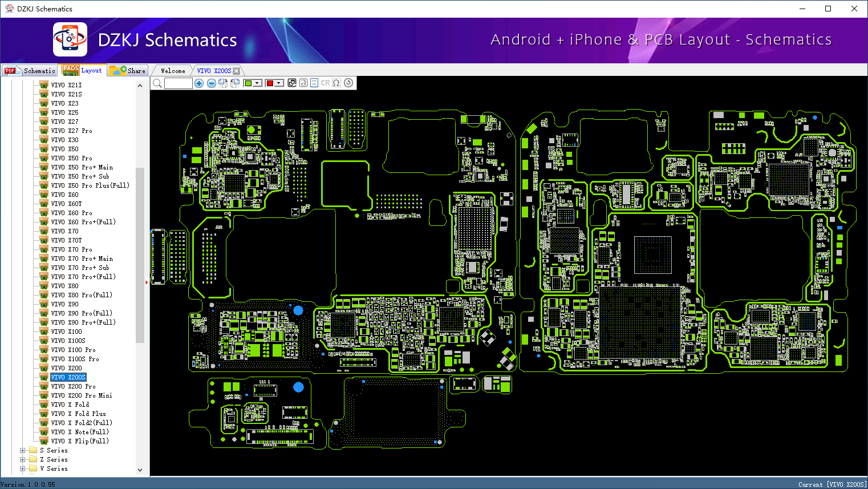Click the zoom out minus button
Viewport: 868px width, 489px height.
212,83
